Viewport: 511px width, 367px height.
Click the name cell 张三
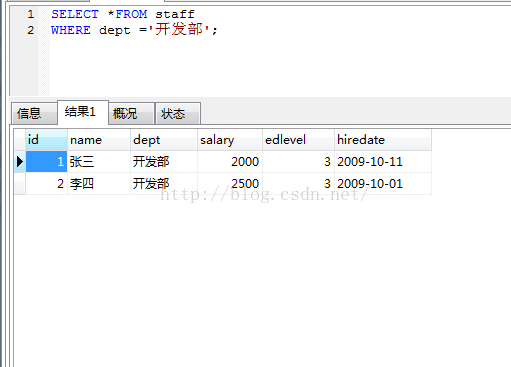99,162
